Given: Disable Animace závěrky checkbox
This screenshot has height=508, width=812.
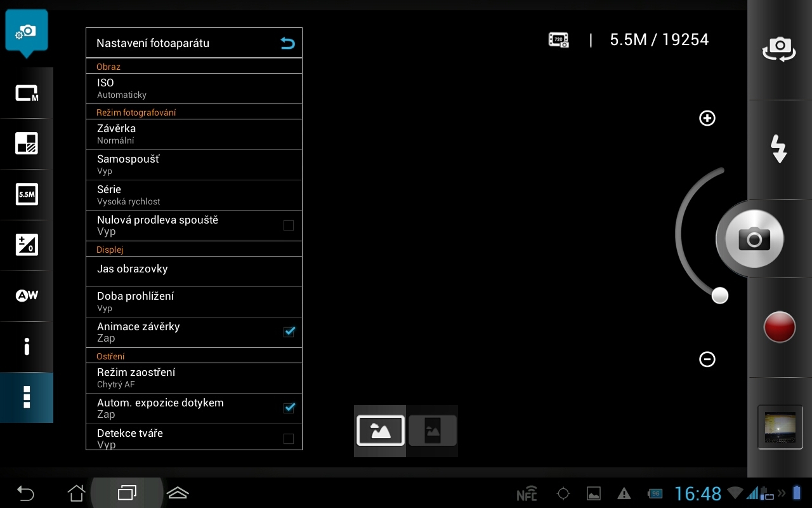Looking at the screenshot, I should pos(289,331).
